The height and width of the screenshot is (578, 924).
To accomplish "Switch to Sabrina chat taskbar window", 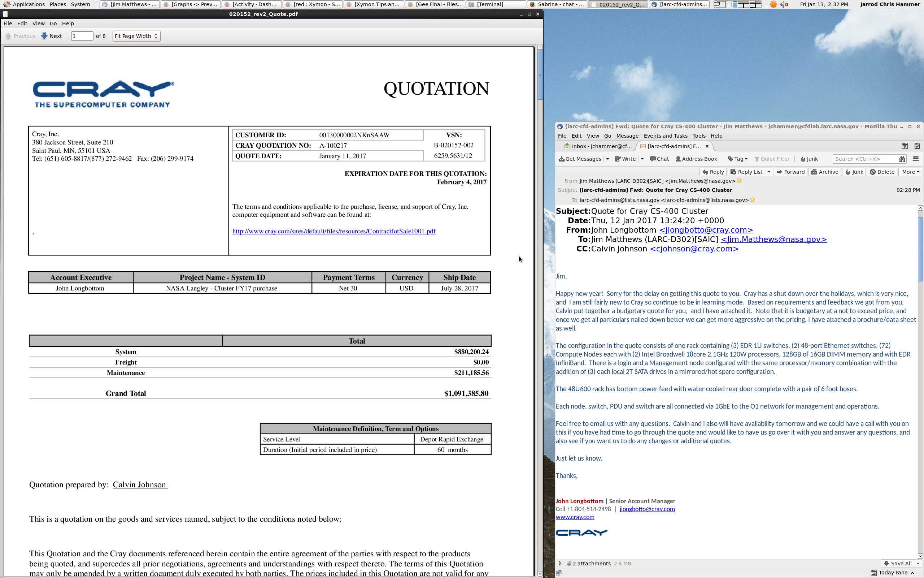I will (556, 4).
